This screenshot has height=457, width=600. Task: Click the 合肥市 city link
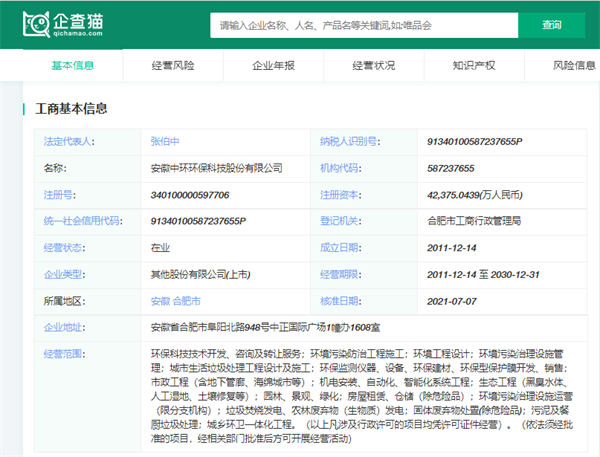coord(187,300)
